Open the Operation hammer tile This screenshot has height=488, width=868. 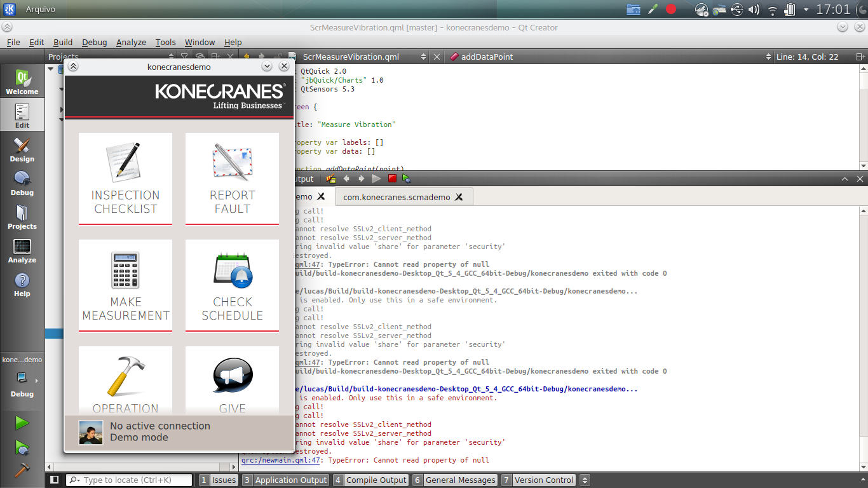[x=125, y=381]
